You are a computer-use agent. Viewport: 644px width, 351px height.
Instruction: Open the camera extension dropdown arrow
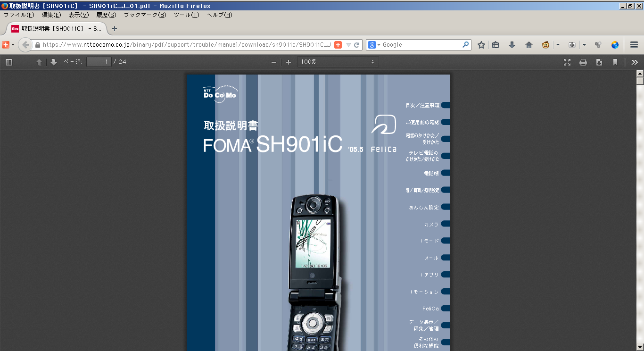pos(584,45)
